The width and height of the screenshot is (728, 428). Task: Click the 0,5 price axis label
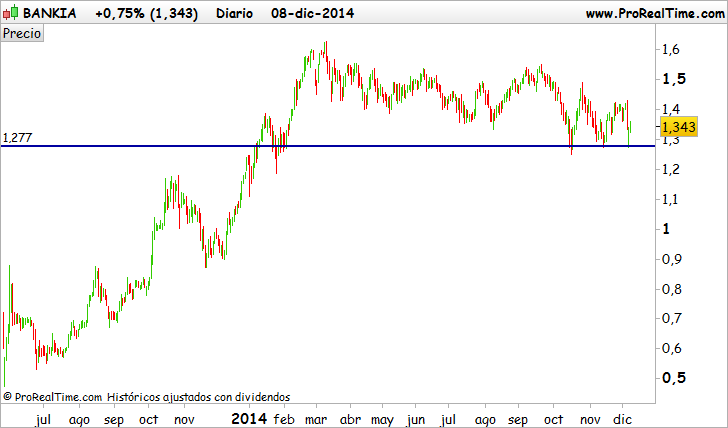click(x=674, y=377)
